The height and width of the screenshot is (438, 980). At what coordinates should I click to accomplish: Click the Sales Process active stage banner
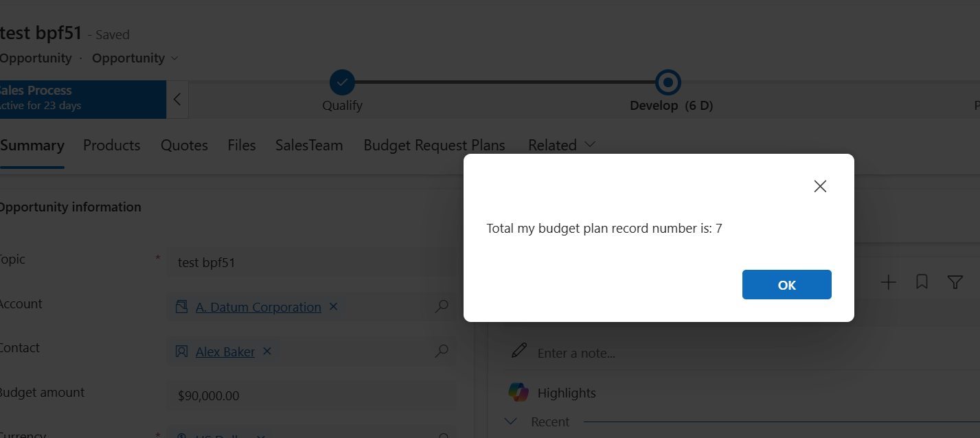[83, 99]
